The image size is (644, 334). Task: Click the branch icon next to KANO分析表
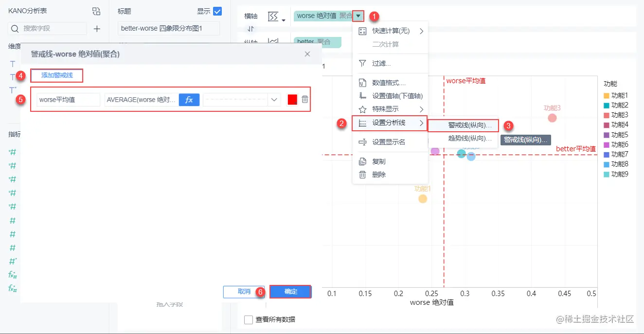(x=96, y=10)
